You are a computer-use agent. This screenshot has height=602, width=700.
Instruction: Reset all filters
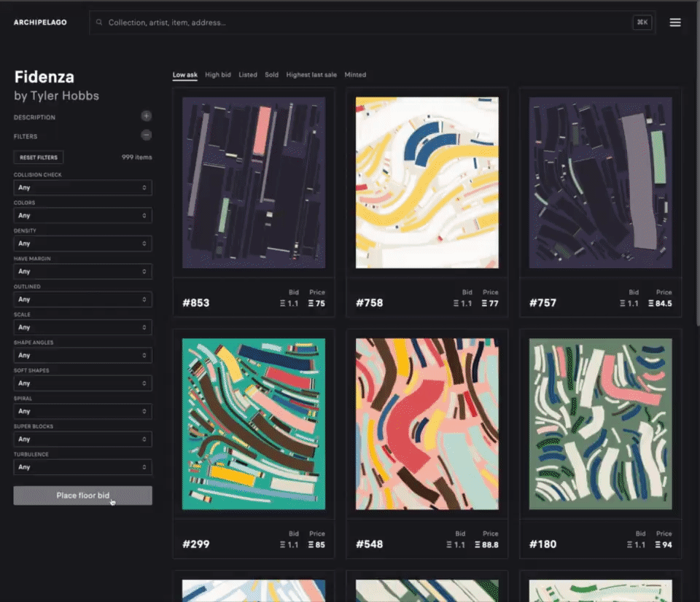(39, 157)
